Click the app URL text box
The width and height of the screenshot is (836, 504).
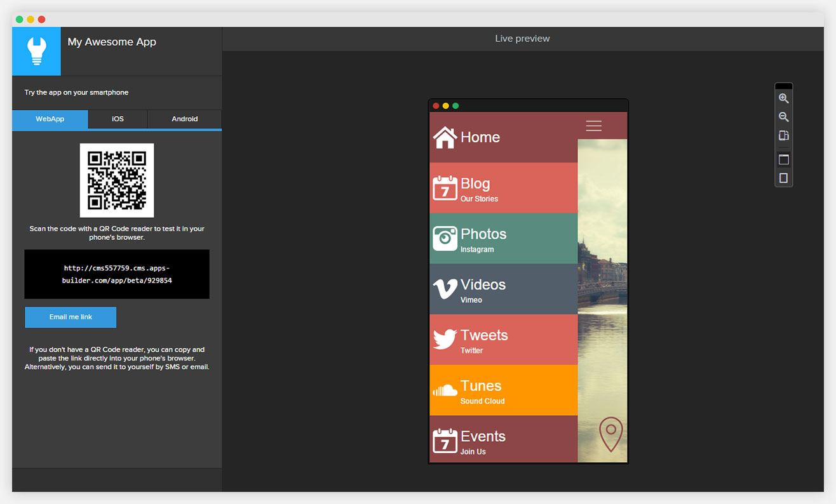pos(117,274)
